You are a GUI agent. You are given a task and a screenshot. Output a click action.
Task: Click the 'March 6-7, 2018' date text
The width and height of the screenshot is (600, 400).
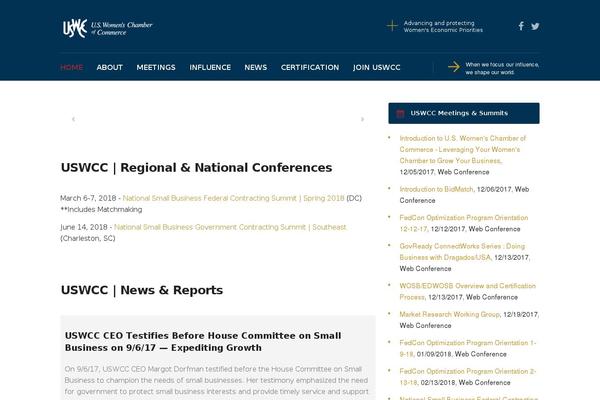(x=88, y=198)
